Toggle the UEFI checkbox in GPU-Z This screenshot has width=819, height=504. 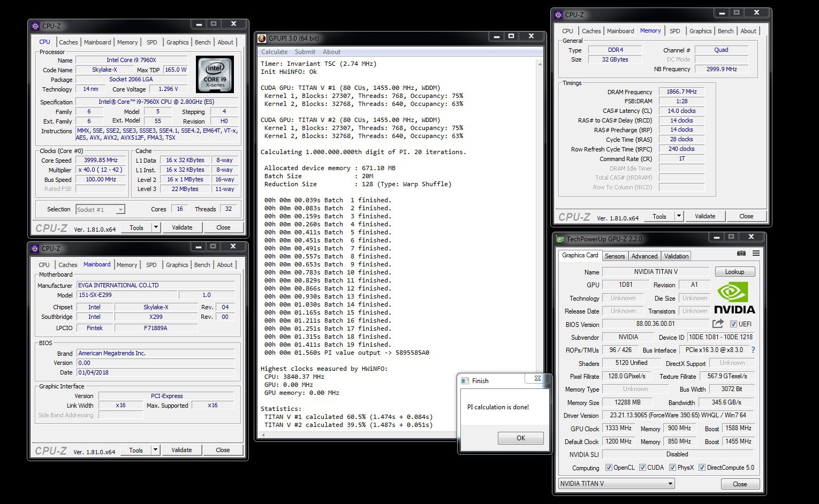733,324
